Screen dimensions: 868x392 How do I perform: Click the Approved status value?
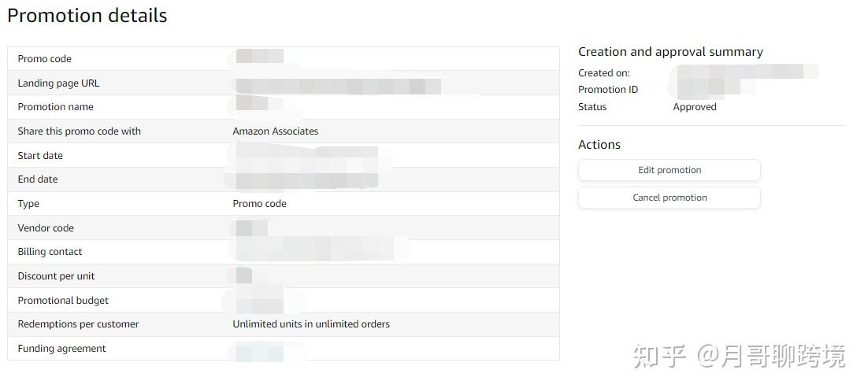click(x=695, y=107)
